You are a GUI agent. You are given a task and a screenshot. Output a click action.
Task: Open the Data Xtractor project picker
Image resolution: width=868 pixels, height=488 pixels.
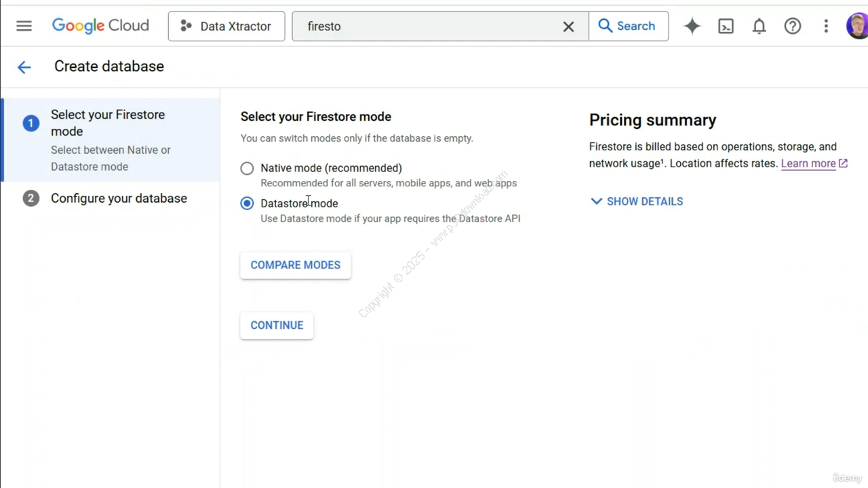click(226, 26)
